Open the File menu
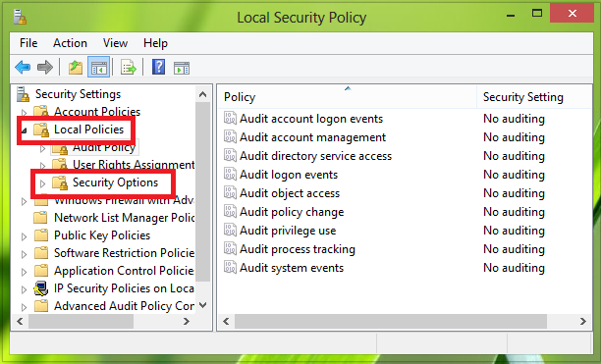The image size is (601, 364). [x=28, y=43]
